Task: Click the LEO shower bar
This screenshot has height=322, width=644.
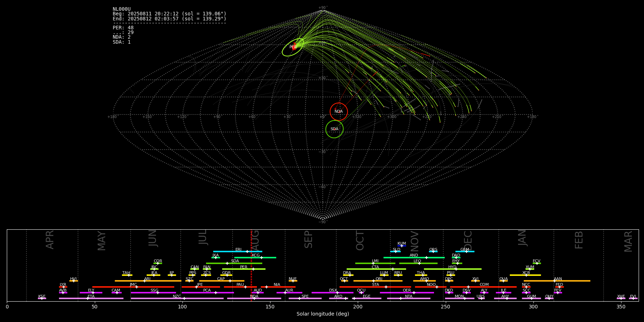Action: pos(418,263)
